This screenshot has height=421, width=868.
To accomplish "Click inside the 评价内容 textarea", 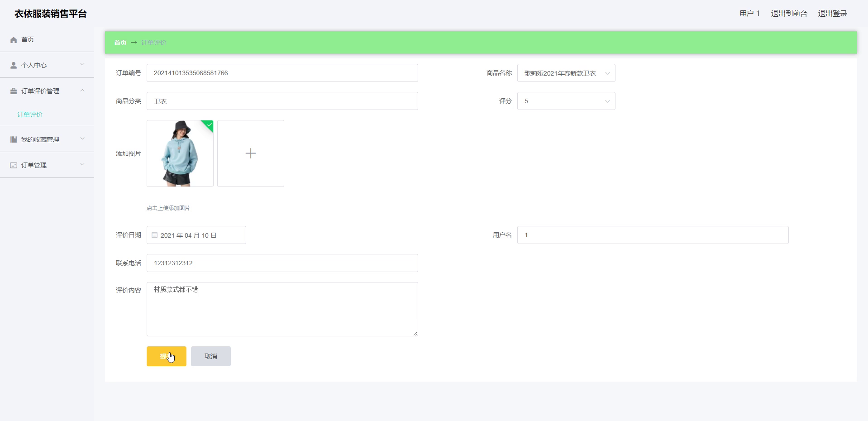I will pos(282,309).
